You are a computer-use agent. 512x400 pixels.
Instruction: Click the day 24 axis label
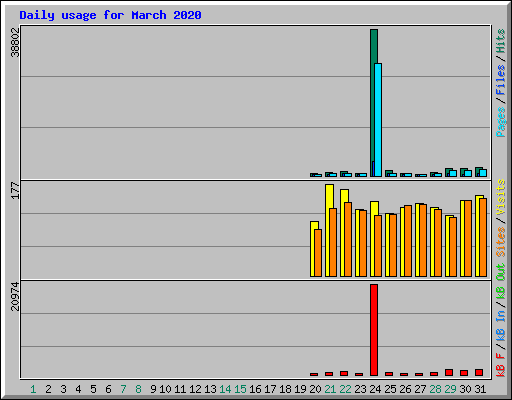pos(375,389)
